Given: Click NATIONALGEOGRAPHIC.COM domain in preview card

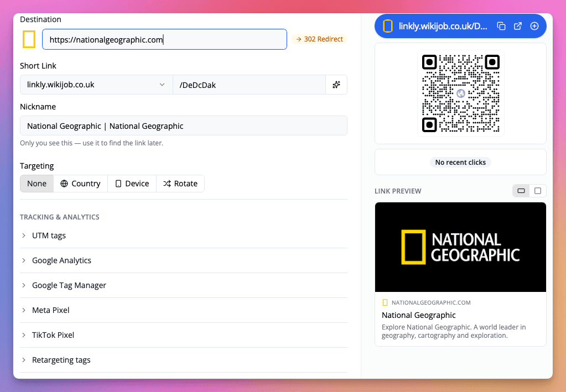Looking at the screenshot, I should 431,302.
